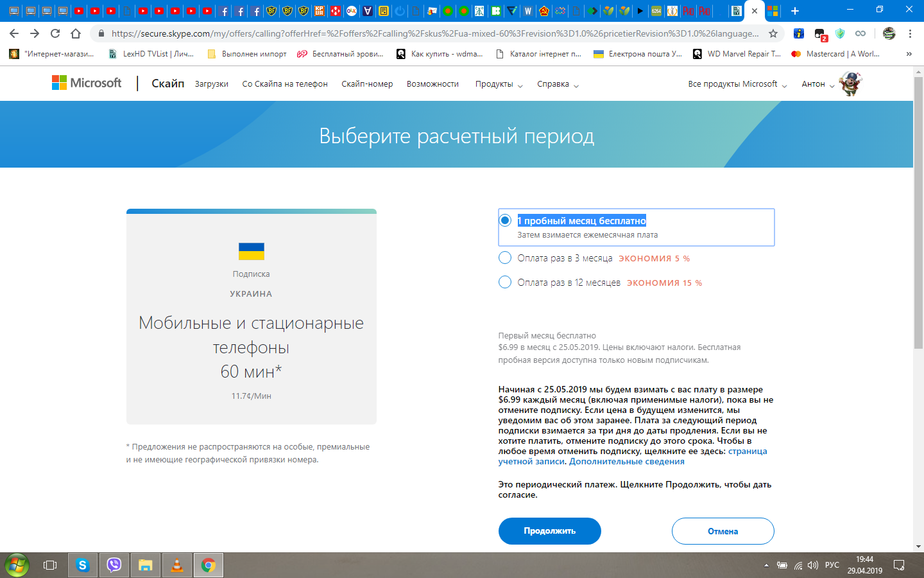Image resolution: width=924 pixels, height=578 pixels.
Task: Open the network icon in system tray
Action: click(x=798, y=565)
